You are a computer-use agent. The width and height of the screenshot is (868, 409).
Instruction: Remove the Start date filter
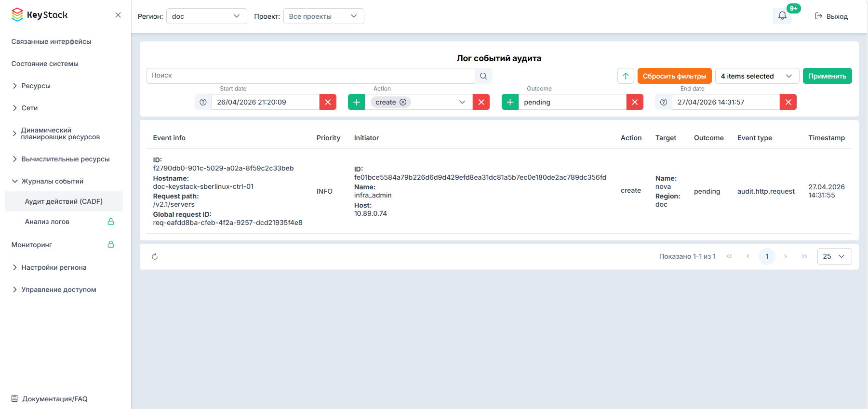(x=328, y=102)
